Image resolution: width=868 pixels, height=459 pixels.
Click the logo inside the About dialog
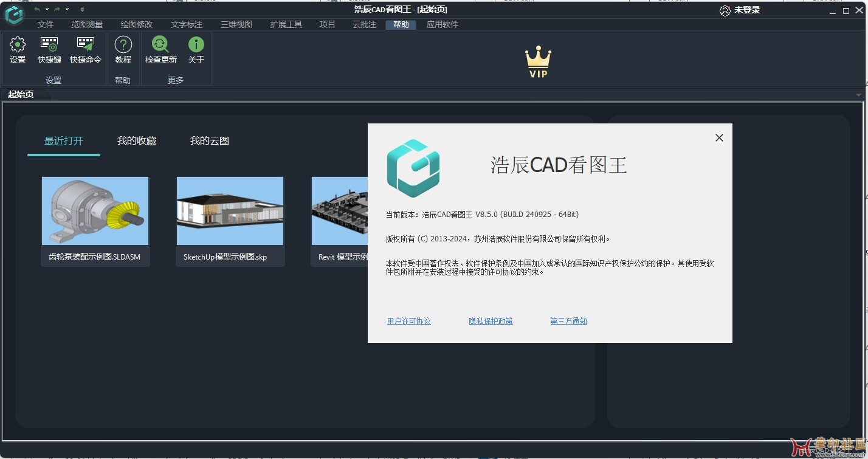[413, 168]
